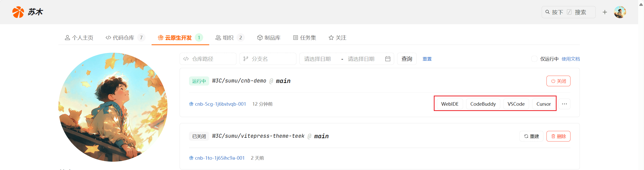
Task: Open workspace in WebIDE
Action: tap(450, 104)
